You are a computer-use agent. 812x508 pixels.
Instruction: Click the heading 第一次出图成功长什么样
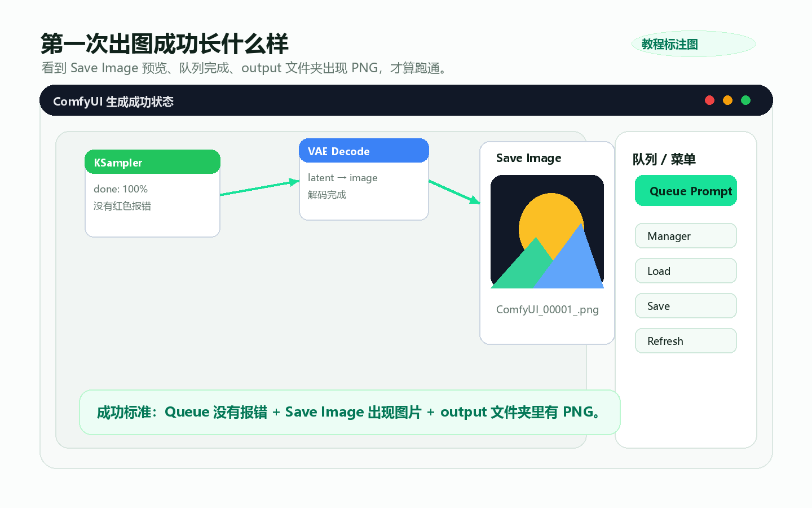click(164, 44)
